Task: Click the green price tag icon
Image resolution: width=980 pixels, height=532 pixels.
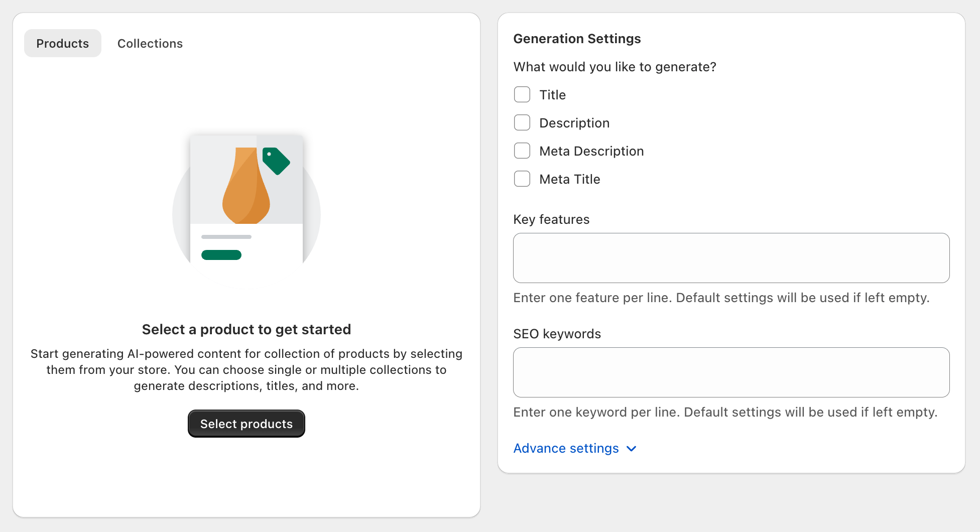Action: pyautogui.click(x=276, y=161)
